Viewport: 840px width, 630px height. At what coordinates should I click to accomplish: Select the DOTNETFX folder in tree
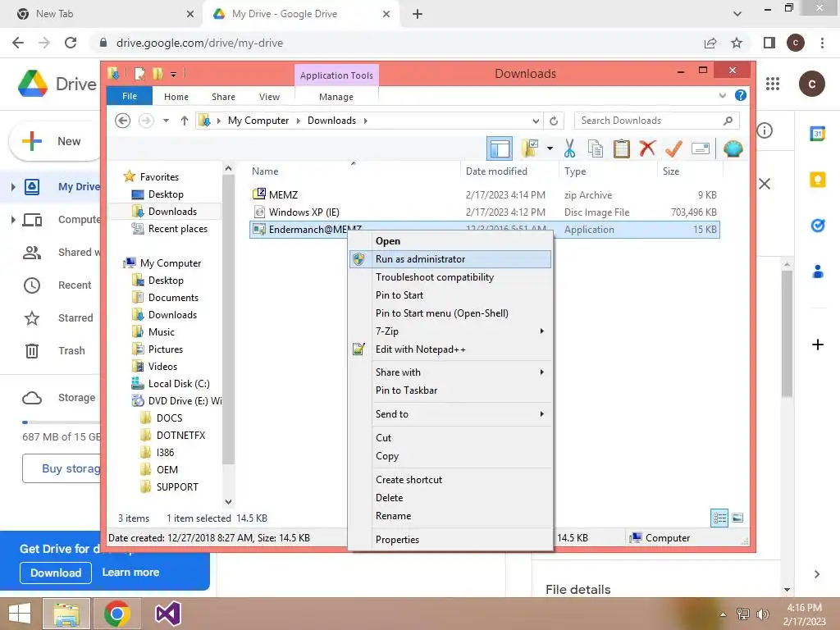[x=173, y=435]
